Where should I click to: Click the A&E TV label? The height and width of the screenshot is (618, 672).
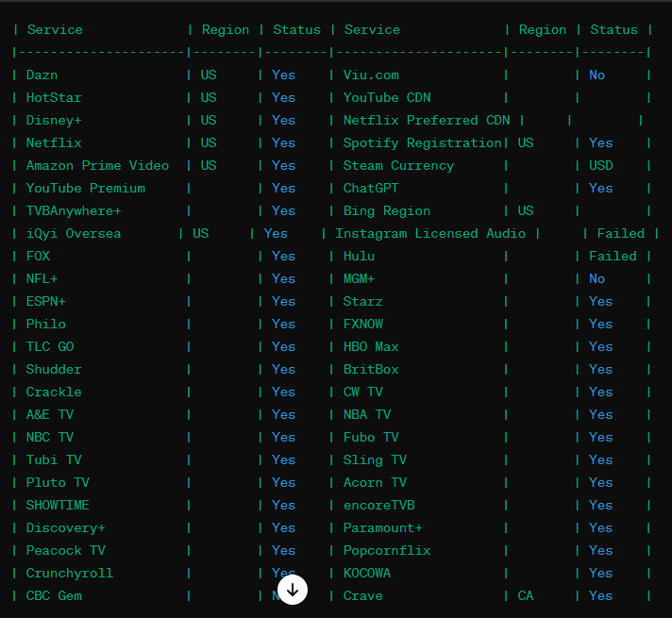point(50,414)
